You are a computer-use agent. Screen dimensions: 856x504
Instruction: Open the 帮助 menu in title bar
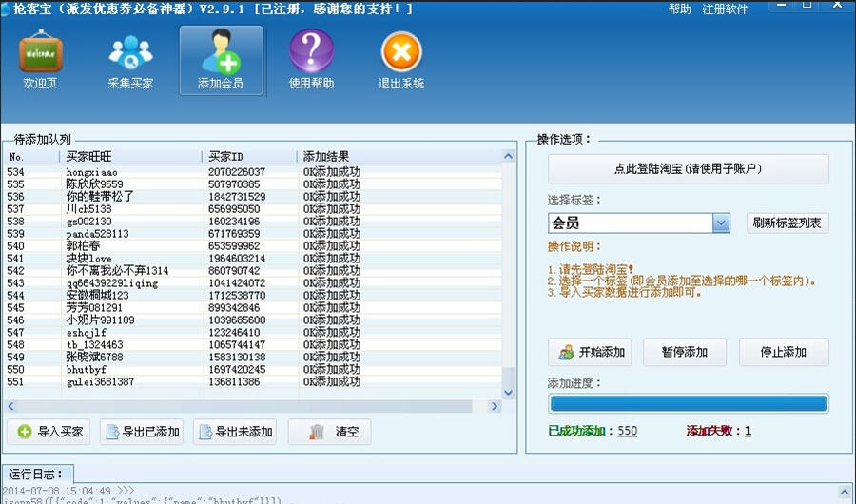[x=679, y=9]
